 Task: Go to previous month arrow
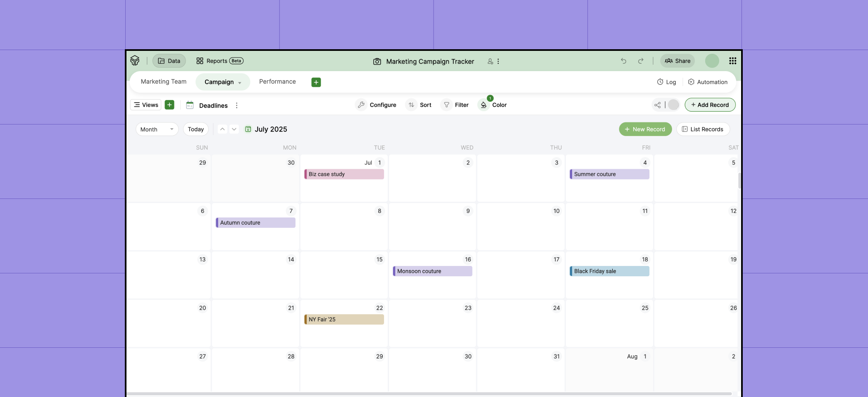tap(222, 129)
